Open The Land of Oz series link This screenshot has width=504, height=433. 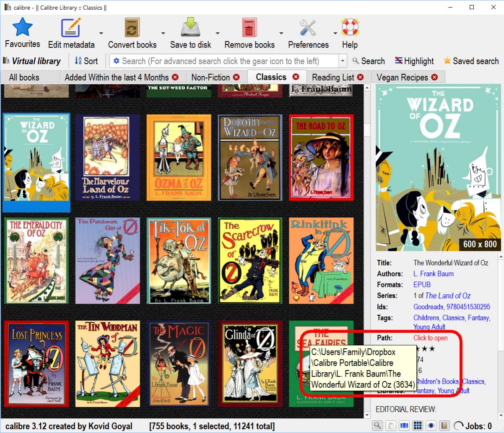(448, 295)
